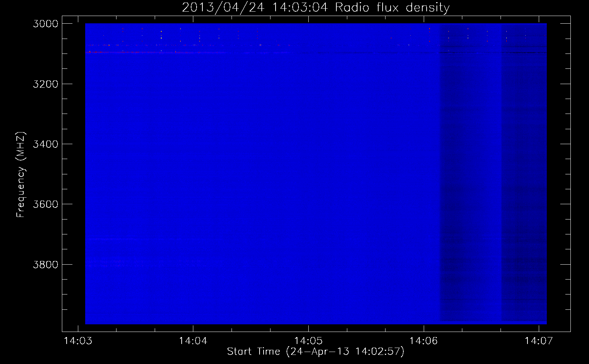Viewport: 589px width, 364px height.
Task: Click the 14:07 time tick label
Action: click(538, 341)
